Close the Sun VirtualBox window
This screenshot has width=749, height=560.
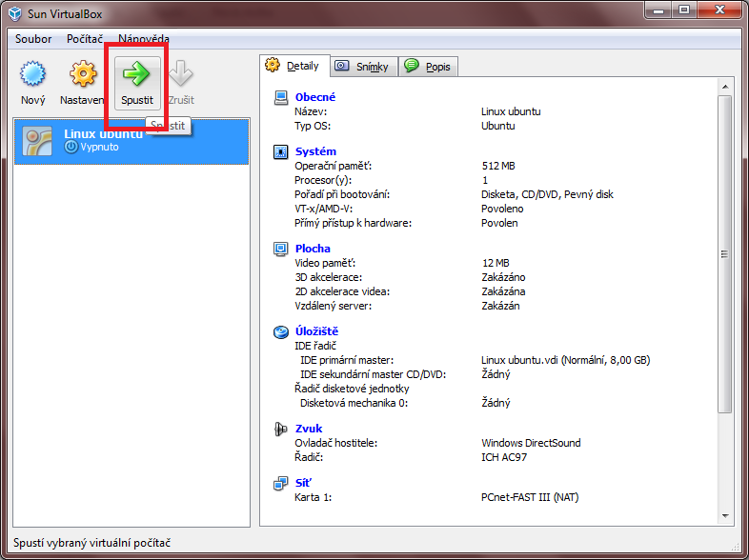point(719,10)
